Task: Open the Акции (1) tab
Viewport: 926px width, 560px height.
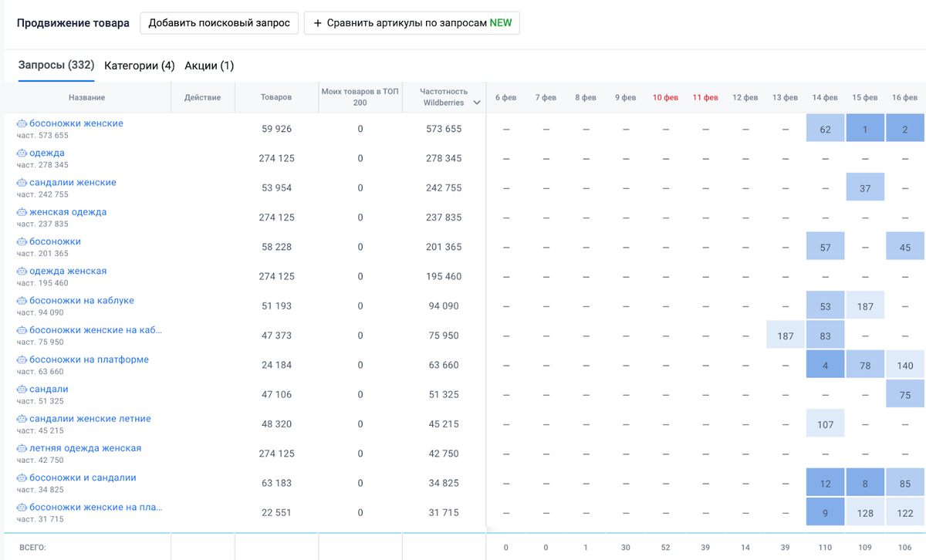Action: (x=209, y=66)
